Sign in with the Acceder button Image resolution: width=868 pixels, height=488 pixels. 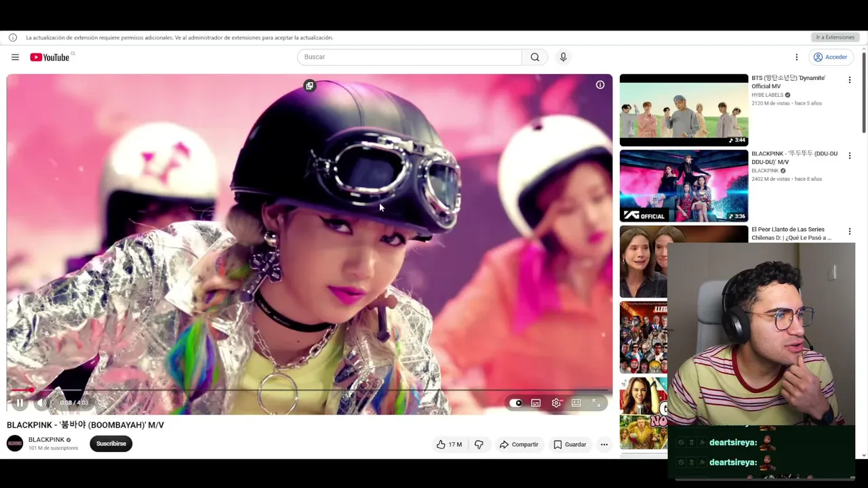[x=831, y=57]
